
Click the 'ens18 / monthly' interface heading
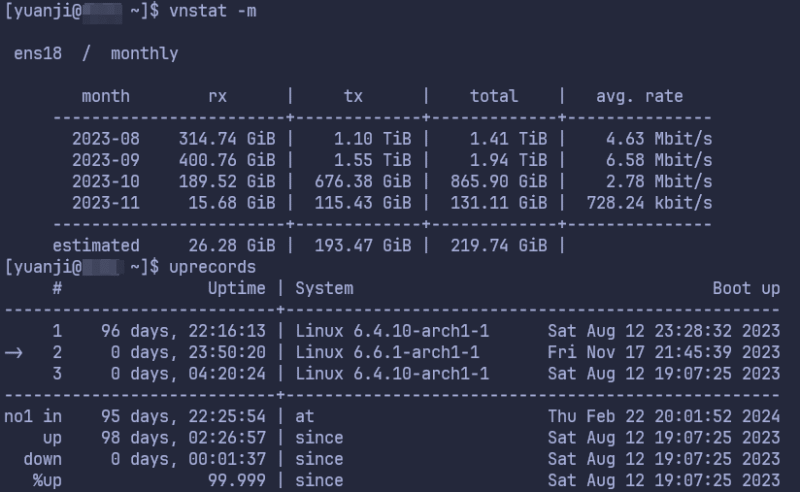(95, 53)
